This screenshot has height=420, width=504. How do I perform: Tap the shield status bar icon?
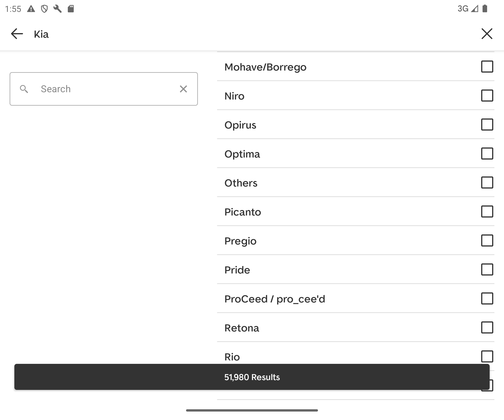tap(44, 9)
